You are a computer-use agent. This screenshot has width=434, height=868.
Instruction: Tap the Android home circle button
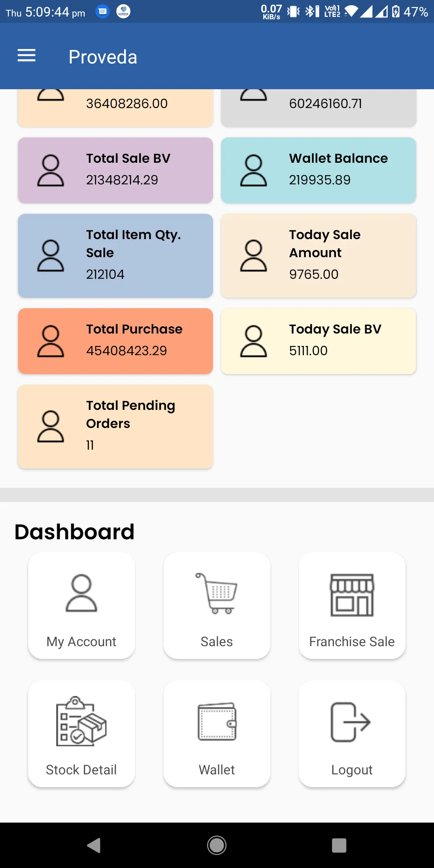click(217, 845)
